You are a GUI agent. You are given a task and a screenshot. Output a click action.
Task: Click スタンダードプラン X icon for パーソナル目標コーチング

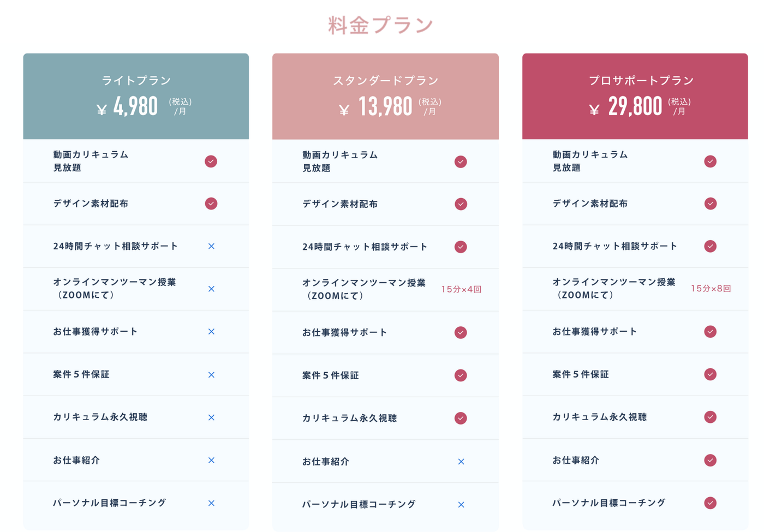(461, 505)
